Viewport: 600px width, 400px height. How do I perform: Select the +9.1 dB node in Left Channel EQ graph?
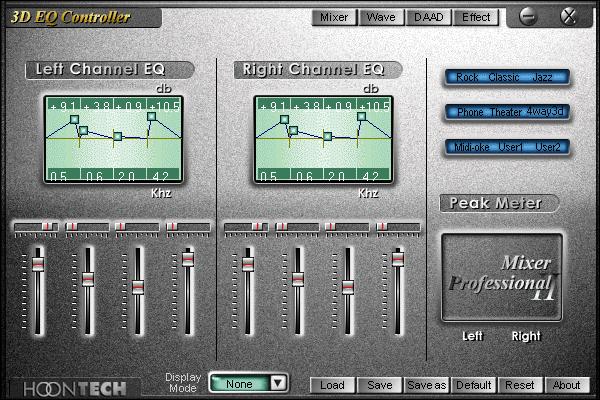tap(74, 119)
